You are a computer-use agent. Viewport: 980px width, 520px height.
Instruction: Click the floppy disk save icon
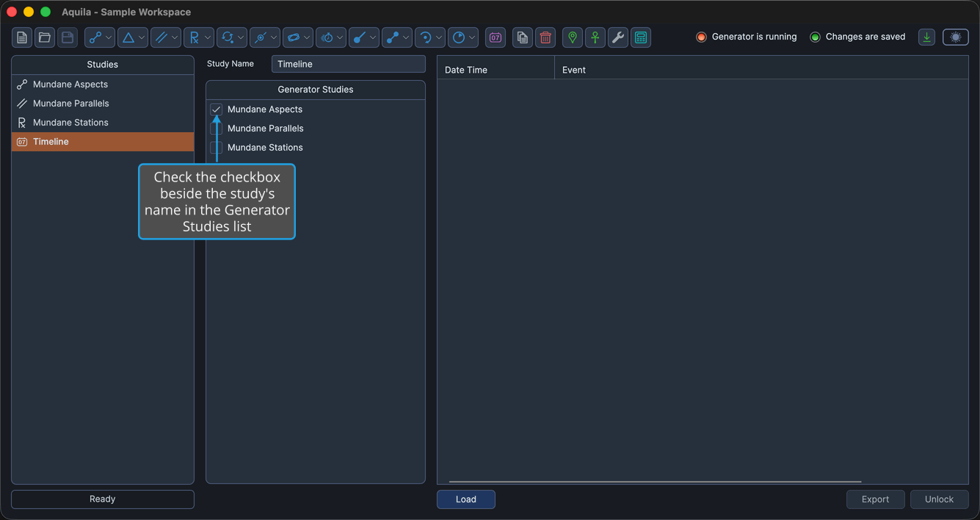tap(68, 37)
